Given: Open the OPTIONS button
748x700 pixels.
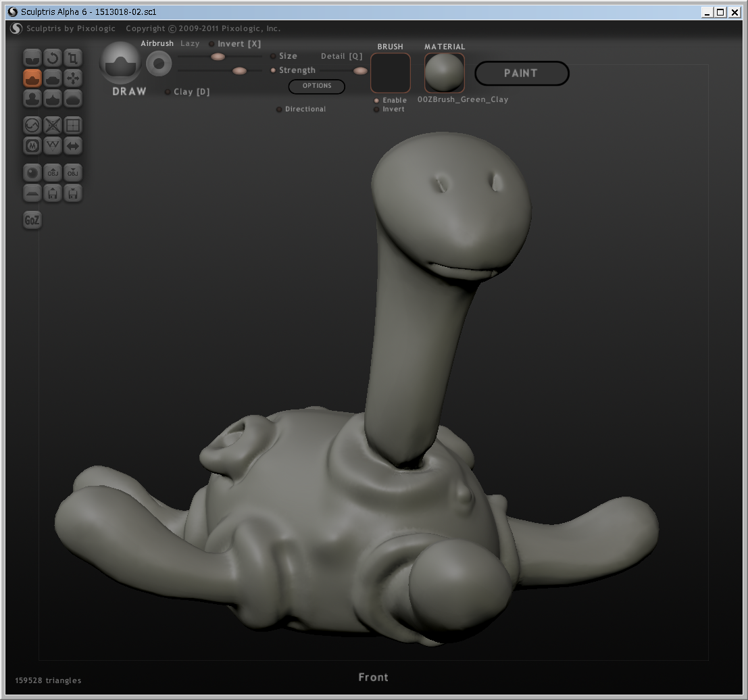Looking at the screenshot, I should [x=317, y=86].
